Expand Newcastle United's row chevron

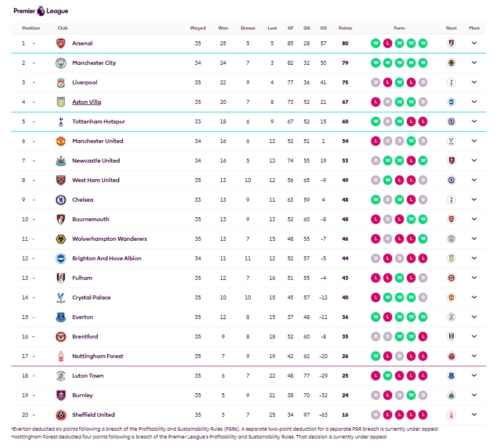point(474,161)
